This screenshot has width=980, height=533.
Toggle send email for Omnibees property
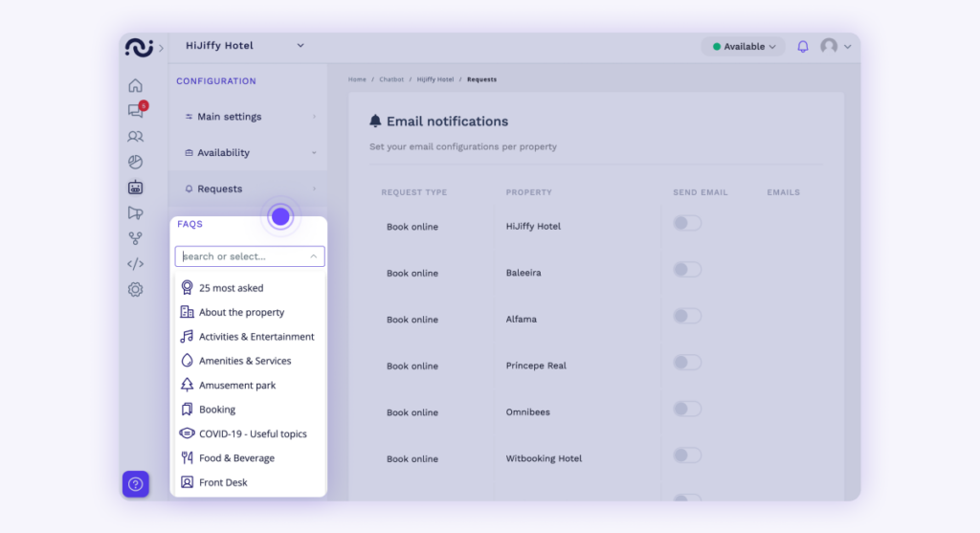pos(687,409)
